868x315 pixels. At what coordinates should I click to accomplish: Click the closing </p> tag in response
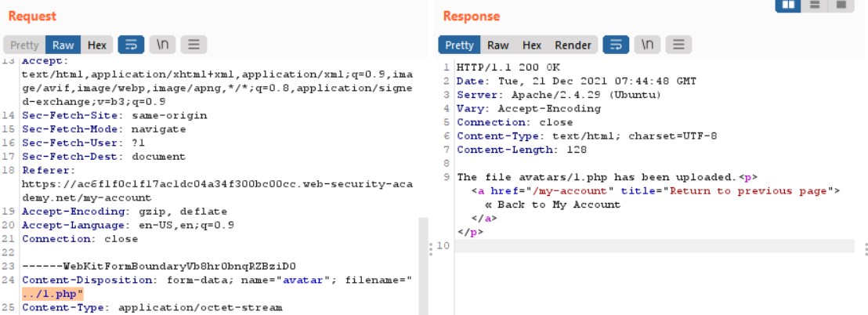point(471,232)
